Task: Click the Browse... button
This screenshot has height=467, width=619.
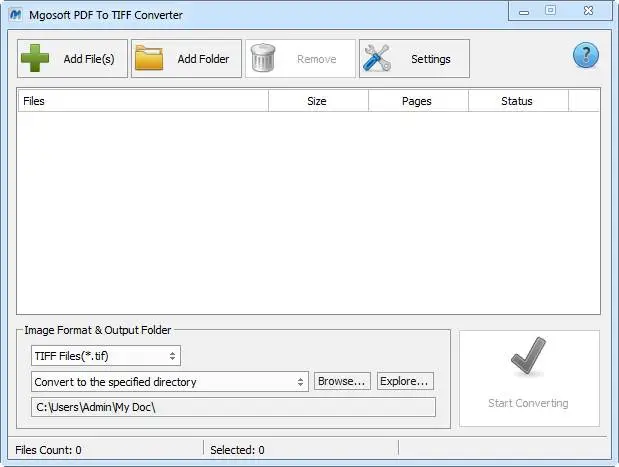Action: (x=342, y=381)
